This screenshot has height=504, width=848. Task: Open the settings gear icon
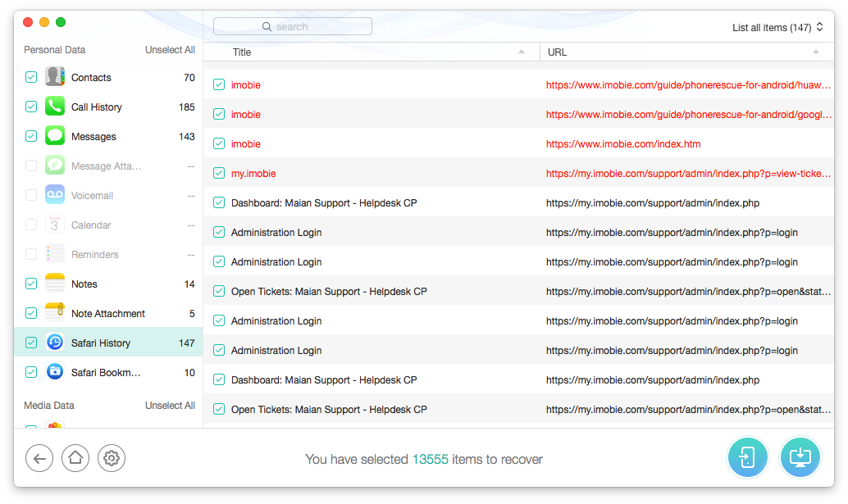(x=112, y=459)
